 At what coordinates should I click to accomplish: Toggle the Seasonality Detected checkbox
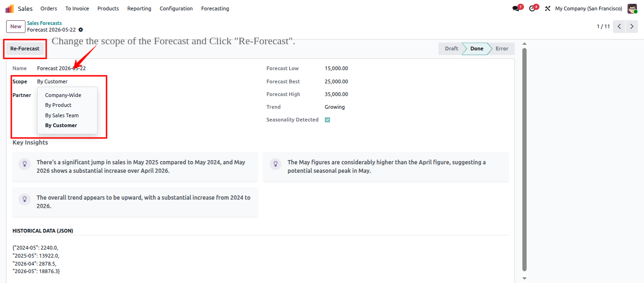[x=327, y=120]
